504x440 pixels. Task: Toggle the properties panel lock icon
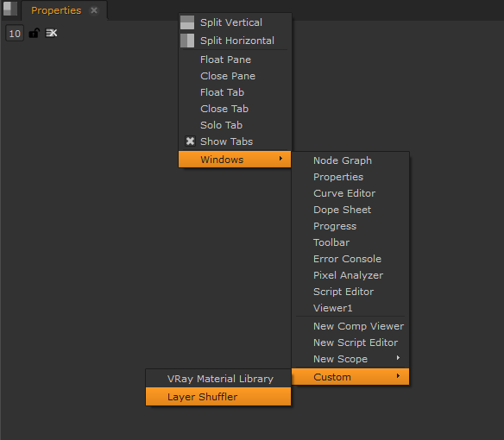(34, 33)
